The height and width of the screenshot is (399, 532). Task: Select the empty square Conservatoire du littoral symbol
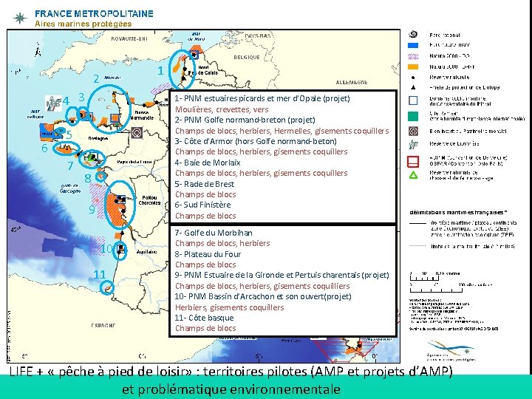point(413,100)
